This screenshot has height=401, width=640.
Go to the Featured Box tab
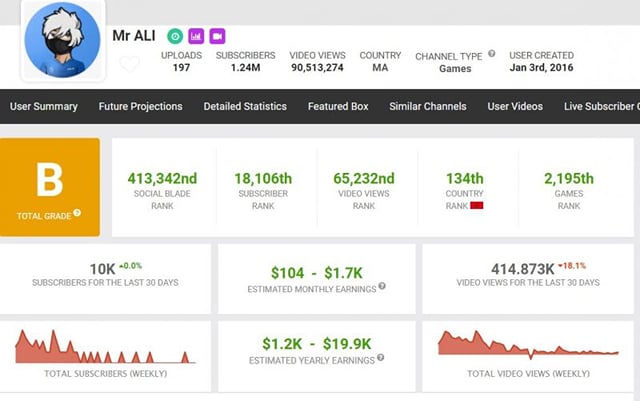338,107
